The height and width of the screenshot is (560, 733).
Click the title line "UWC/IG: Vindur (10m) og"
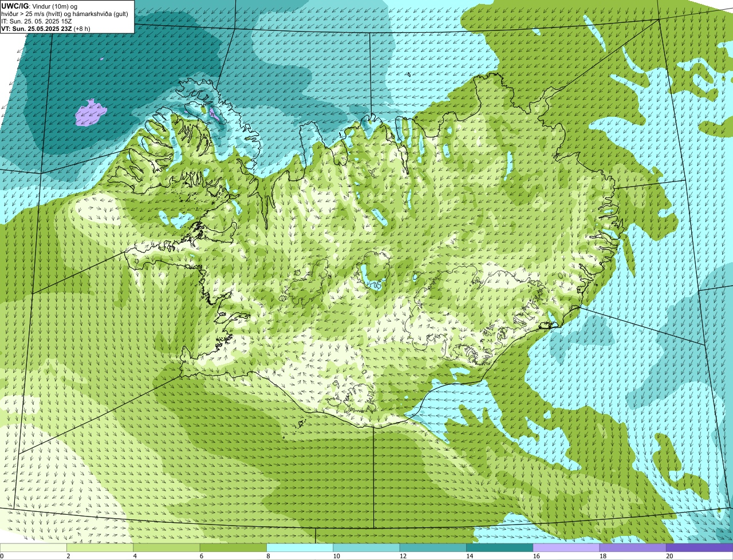tap(40, 6)
